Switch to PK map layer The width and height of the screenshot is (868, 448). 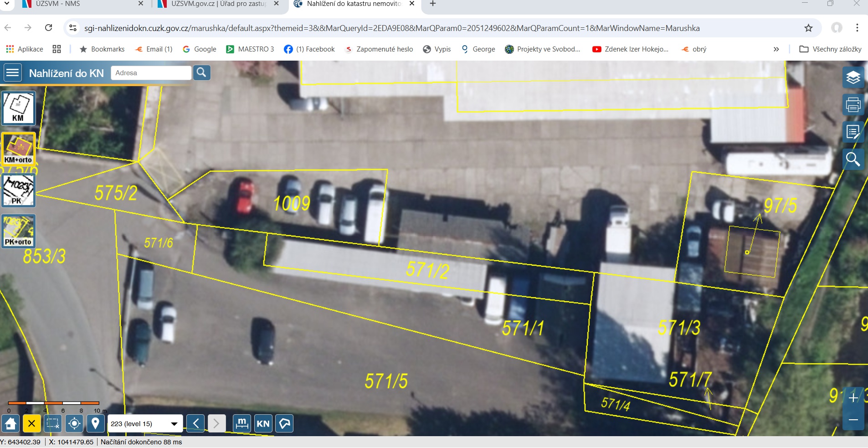18,191
